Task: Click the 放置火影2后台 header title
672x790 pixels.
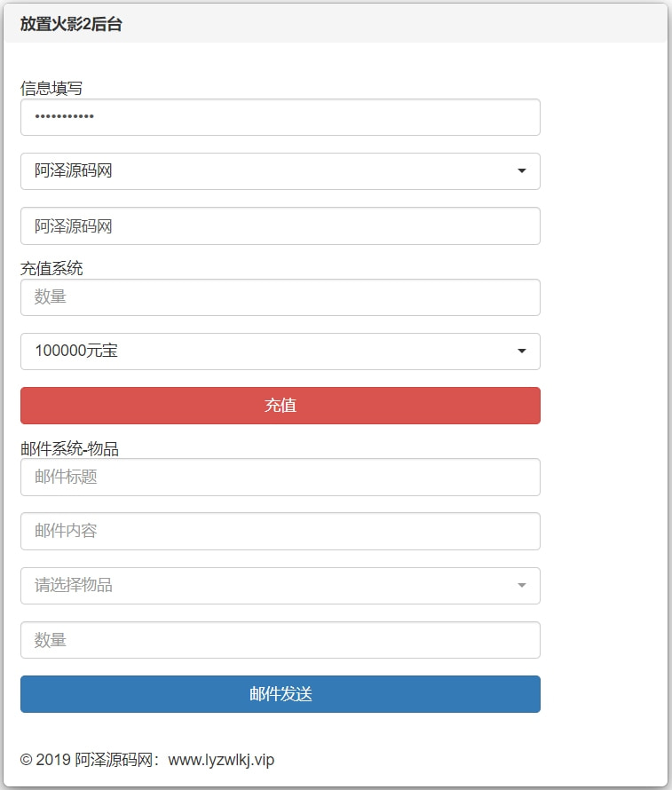Action: pos(71,24)
